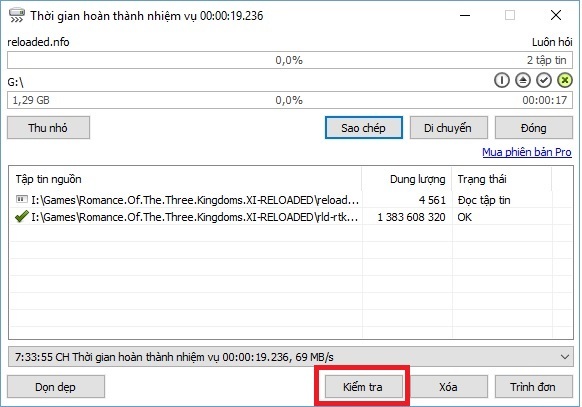Click the G:\ destination label
The width and height of the screenshot is (582, 407).
(x=15, y=82)
